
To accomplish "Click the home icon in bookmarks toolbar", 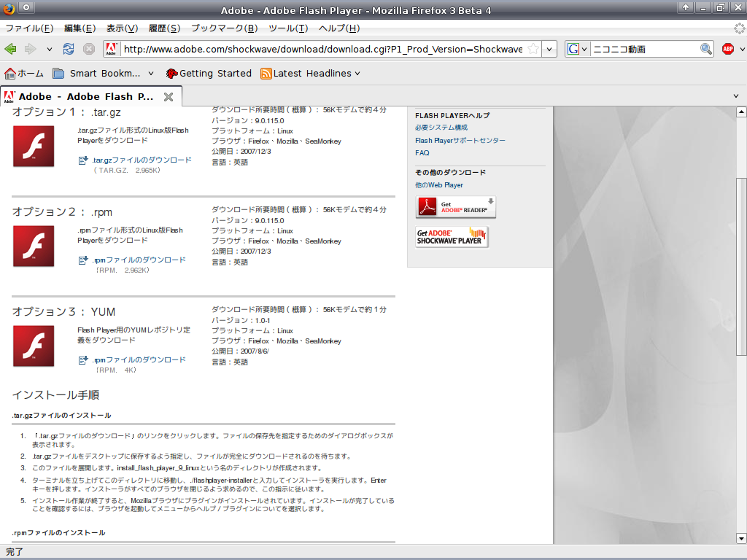I will 10,74.
